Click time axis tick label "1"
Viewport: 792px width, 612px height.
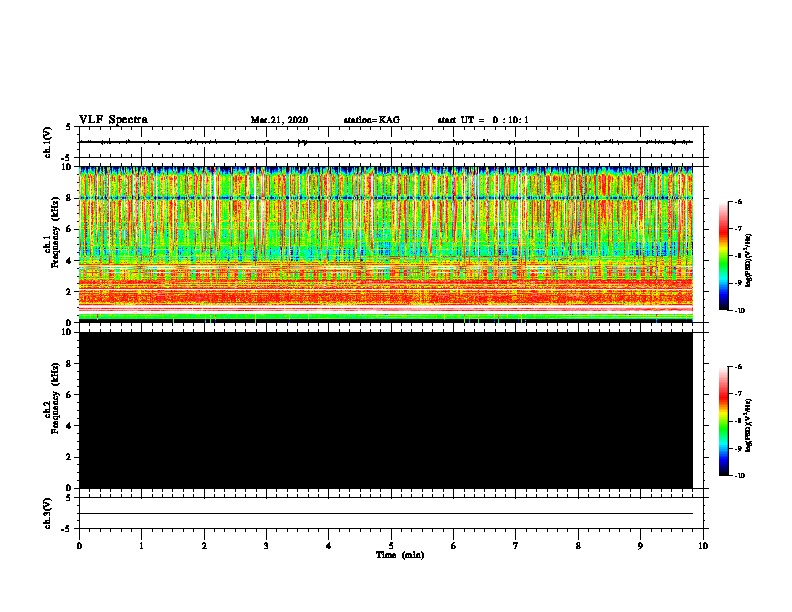pyautogui.click(x=142, y=546)
